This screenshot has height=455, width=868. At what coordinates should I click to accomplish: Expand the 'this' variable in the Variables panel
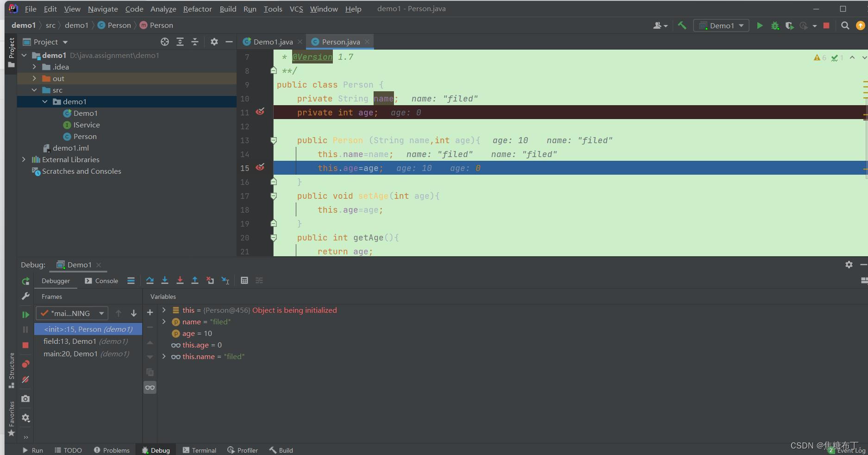(x=164, y=310)
